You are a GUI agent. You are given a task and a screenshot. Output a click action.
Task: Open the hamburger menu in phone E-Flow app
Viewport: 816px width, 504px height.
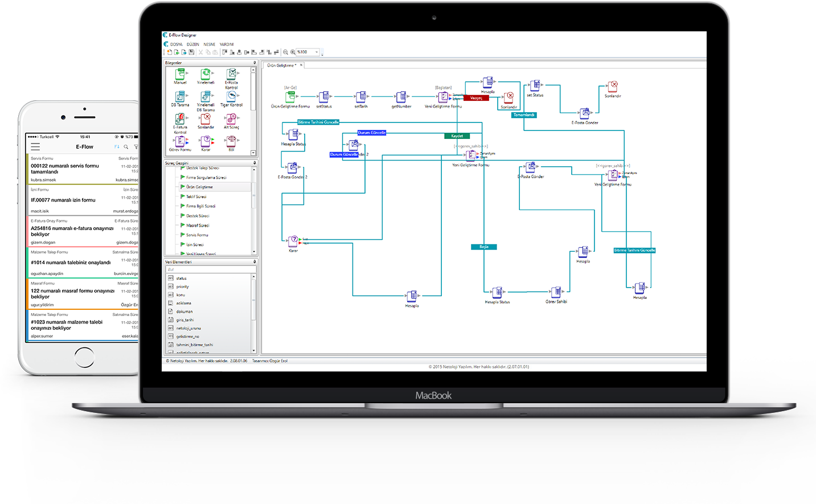(35, 146)
